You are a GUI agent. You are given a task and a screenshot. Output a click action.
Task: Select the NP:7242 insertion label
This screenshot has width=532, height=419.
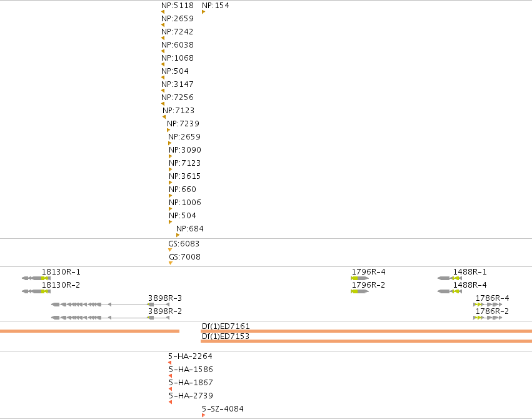point(177,31)
